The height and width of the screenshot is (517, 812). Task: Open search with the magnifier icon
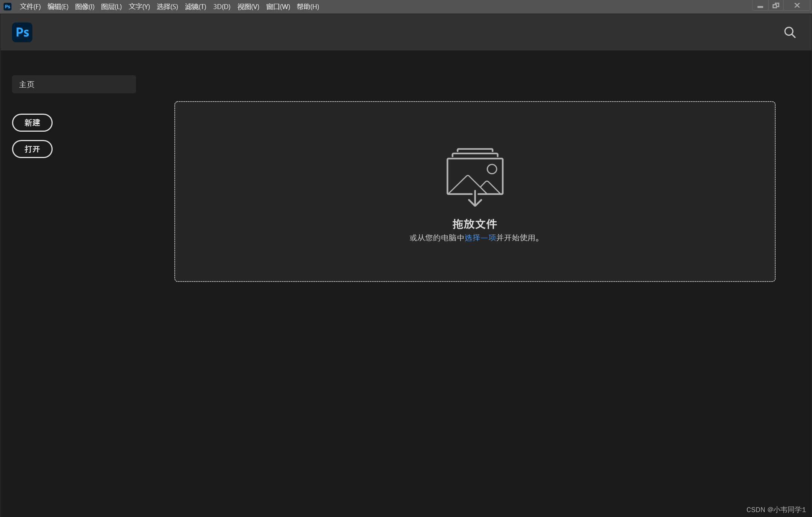[x=789, y=32]
